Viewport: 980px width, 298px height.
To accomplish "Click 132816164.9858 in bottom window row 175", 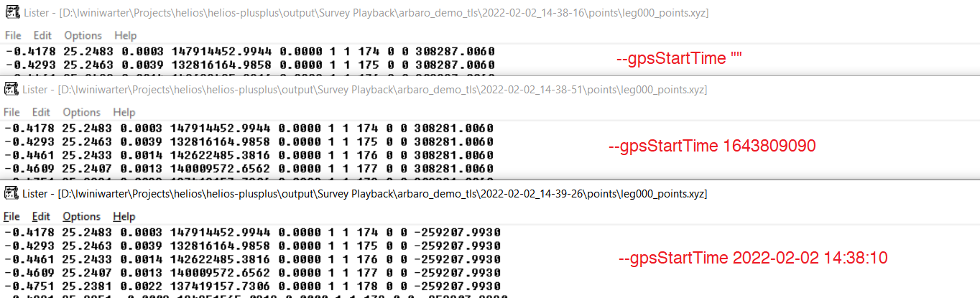I will point(221,246).
